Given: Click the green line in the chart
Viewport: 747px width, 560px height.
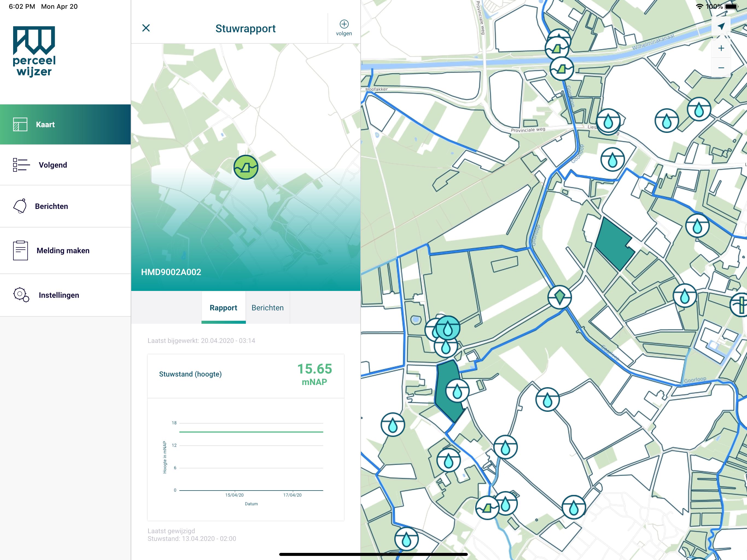Looking at the screenshot, I should [251, 432].
